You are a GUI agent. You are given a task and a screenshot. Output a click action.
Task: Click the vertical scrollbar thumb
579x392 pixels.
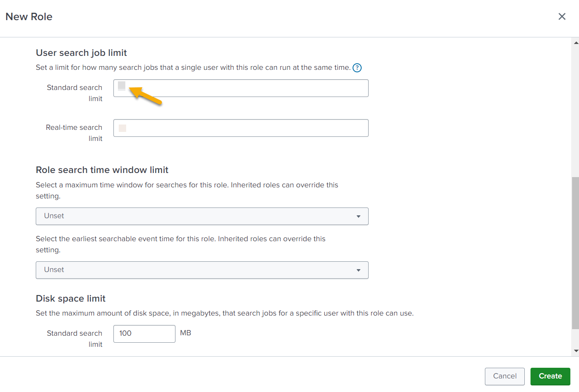click(575, 253)
